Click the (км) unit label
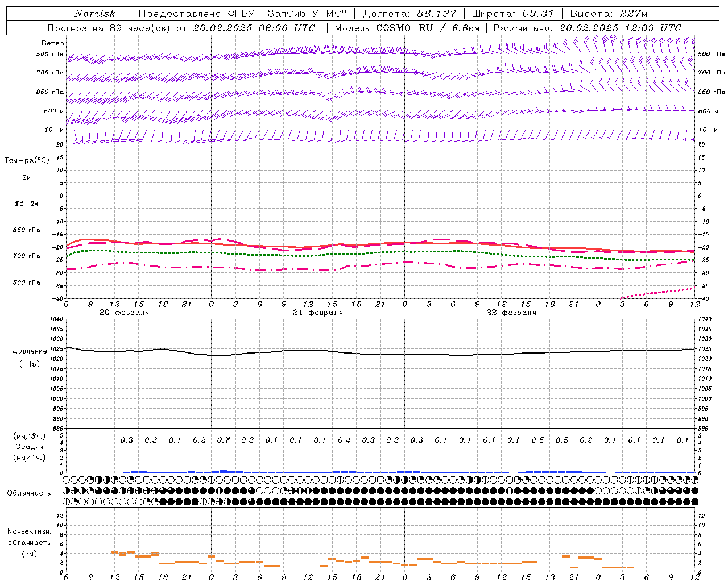The height and width of the screenshot is (582, 728). [29, 554]
